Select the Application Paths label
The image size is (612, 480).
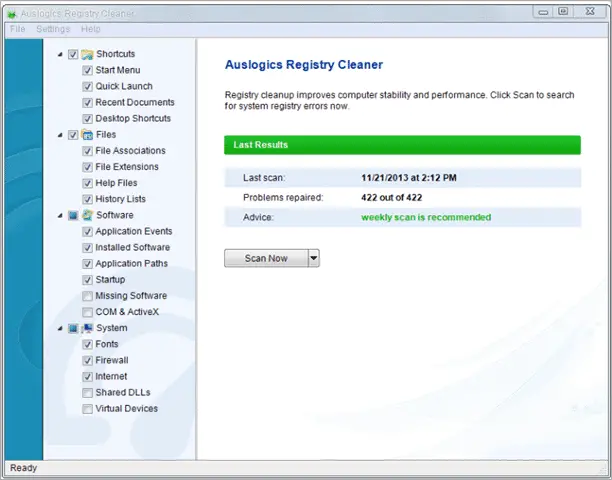point(132,264)
